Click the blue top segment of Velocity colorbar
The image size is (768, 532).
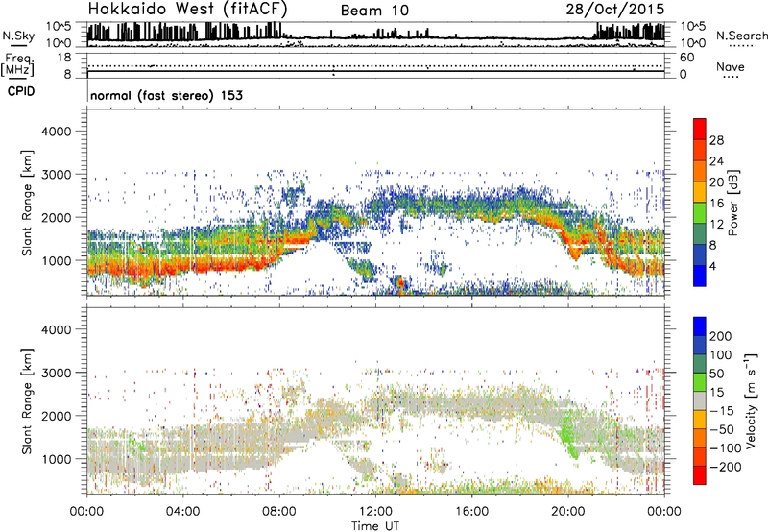click(x=700, y=326)
